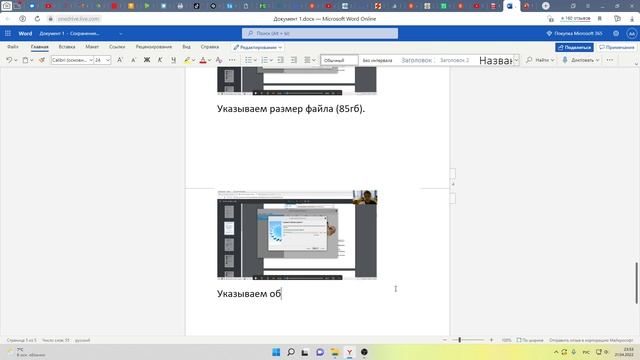The height and width of the screenshot is (360, 640).
Task: Apply the Заголовок 1 style
Action: (416, 60)
